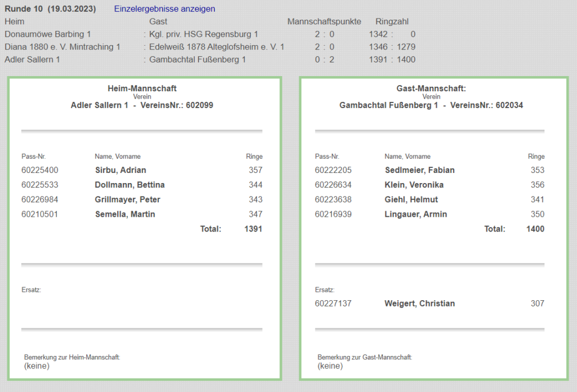Viewport: 577px width, 392px height.
Task: Click pass number 60210501
Action: pyautogui.click(x=39, y=214)
